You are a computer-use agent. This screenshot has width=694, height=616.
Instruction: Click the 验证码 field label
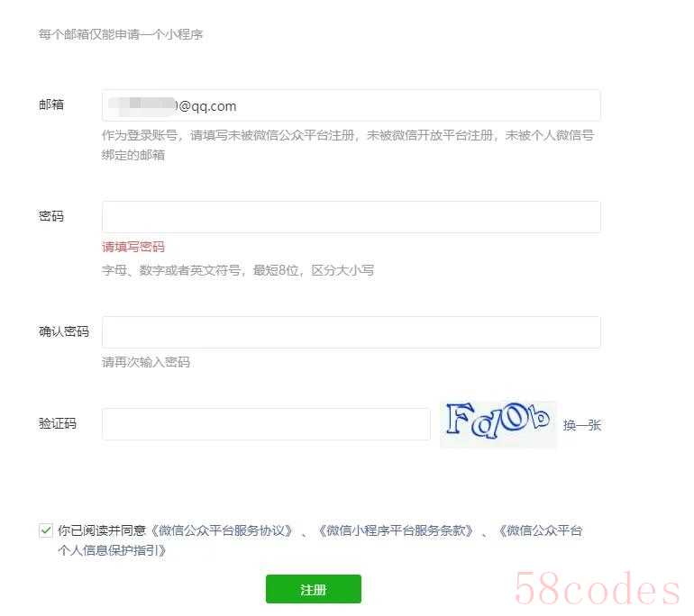coord(58,423)
